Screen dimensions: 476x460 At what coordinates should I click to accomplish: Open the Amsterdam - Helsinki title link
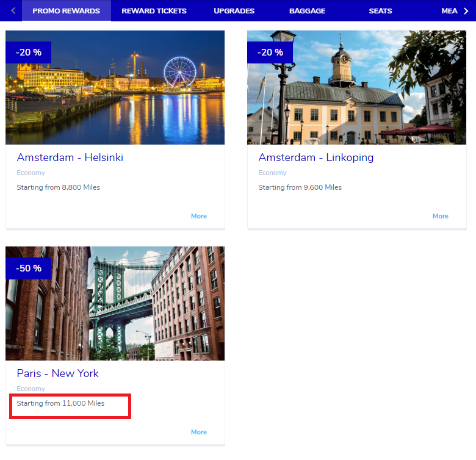pos(70,157)
